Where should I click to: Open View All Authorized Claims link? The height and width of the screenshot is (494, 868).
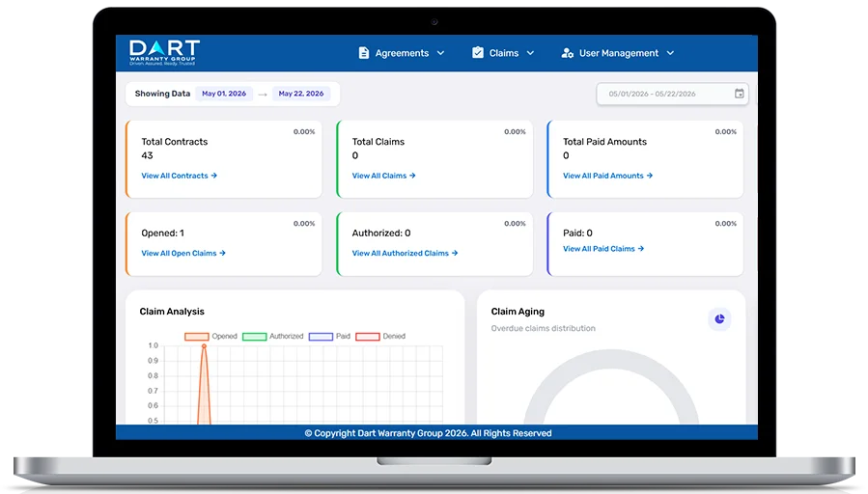click(x=405, y=253)
